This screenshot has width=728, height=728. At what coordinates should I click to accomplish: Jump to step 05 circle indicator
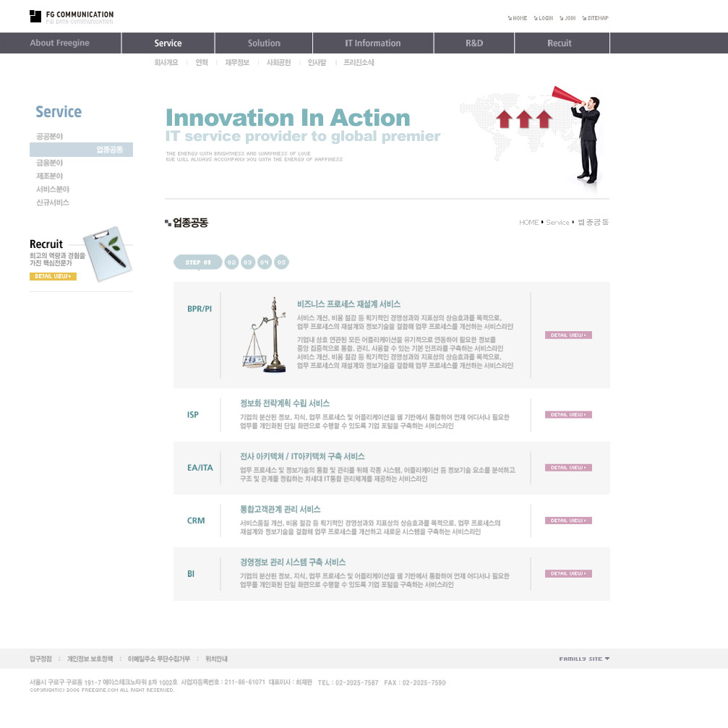pyautogui.click(x=281, y=262)
